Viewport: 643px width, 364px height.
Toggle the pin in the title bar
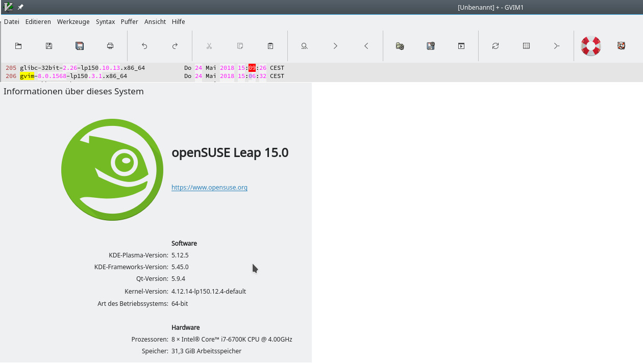pyautogui.click(x=19, y=7)
